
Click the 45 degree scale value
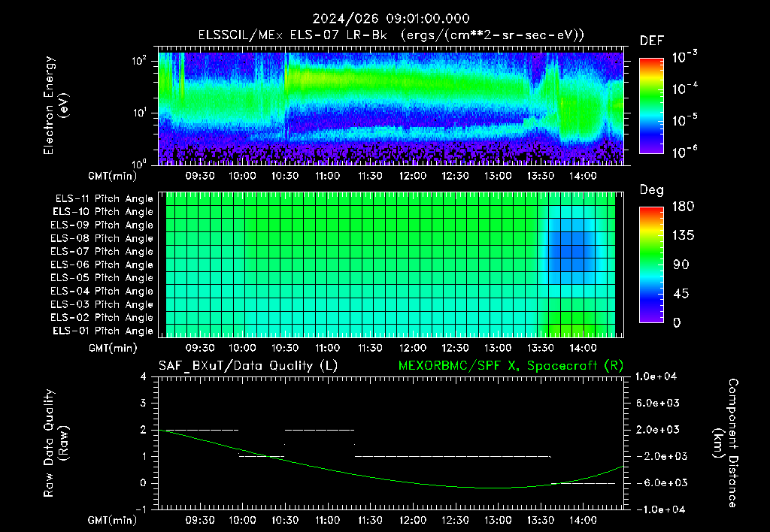pyautogui.click(x=681, y=294)
